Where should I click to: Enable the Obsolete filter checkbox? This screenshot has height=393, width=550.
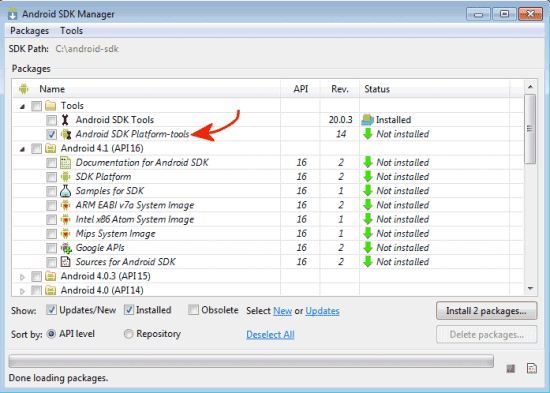click(x=193, y=310)
